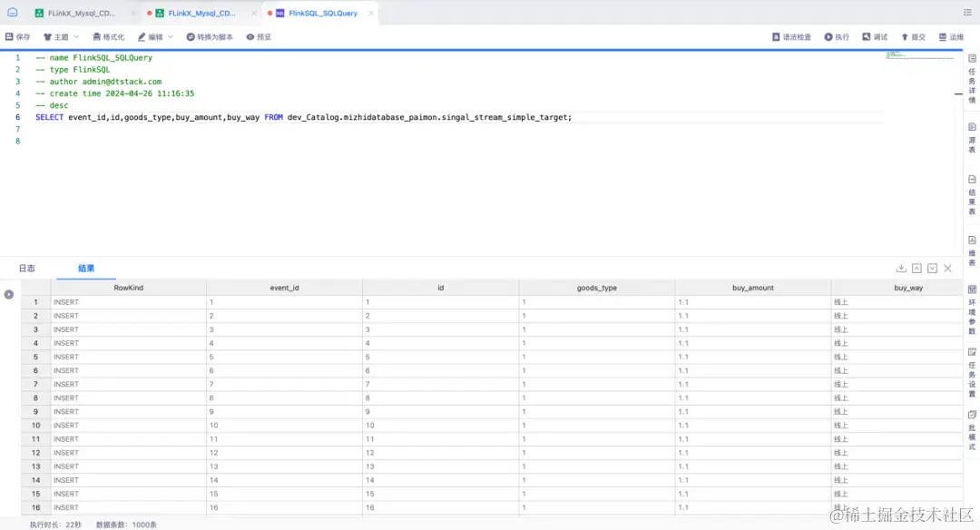The height and width of the screenshot is (530, 980).
Task: Open the 主题 theme dropdown
Action: point(61,37)
